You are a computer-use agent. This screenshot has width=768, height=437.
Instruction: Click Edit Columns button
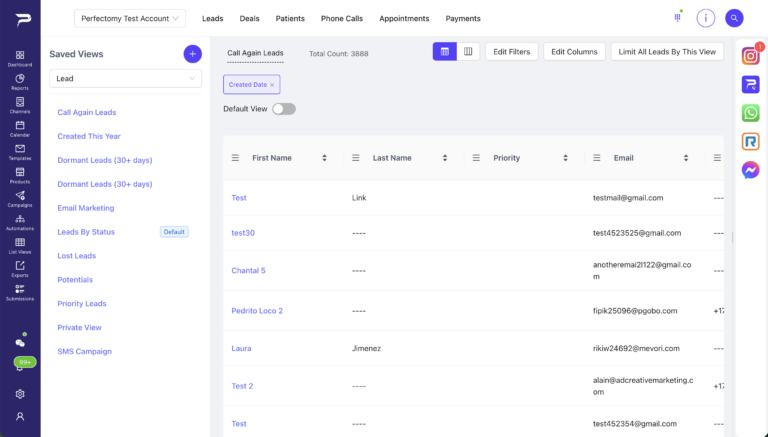pyautogui.click(x=574, y=51)
